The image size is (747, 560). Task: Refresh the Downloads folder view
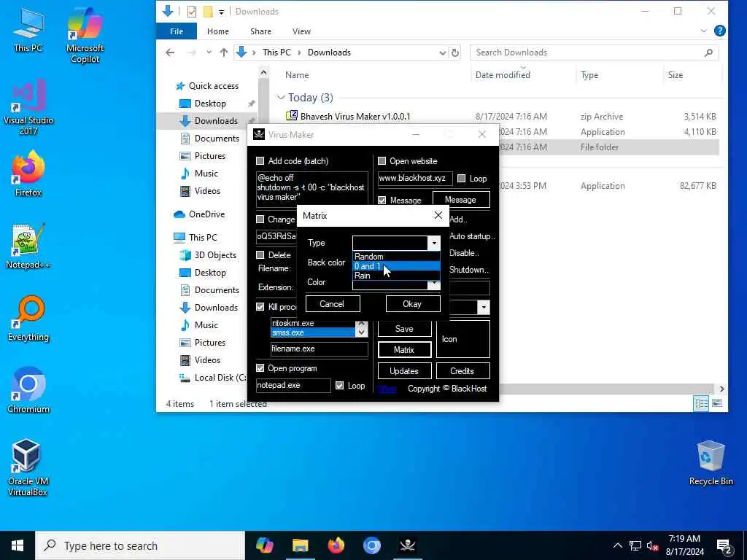click(455, 52)
